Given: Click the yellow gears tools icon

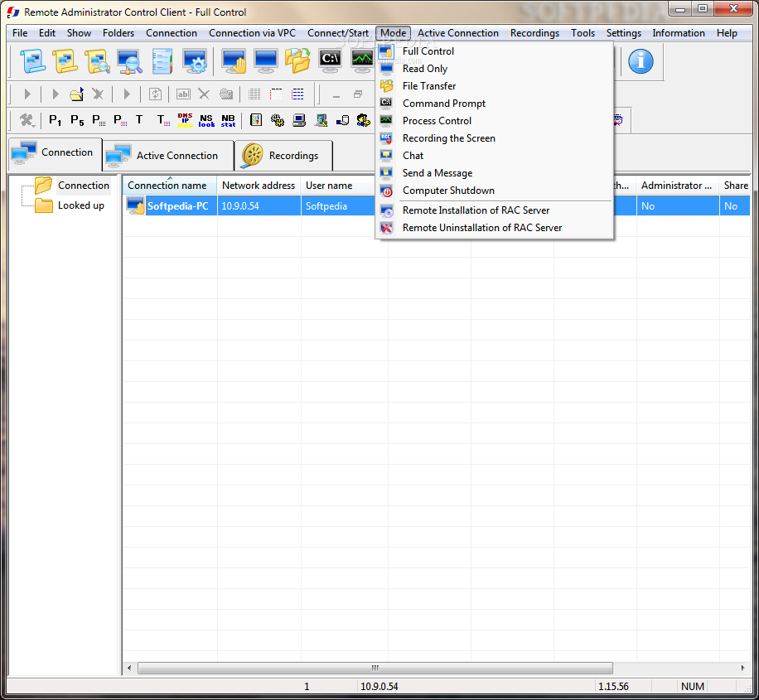Looking at the screenshot, I should click(x=278, y=120).
